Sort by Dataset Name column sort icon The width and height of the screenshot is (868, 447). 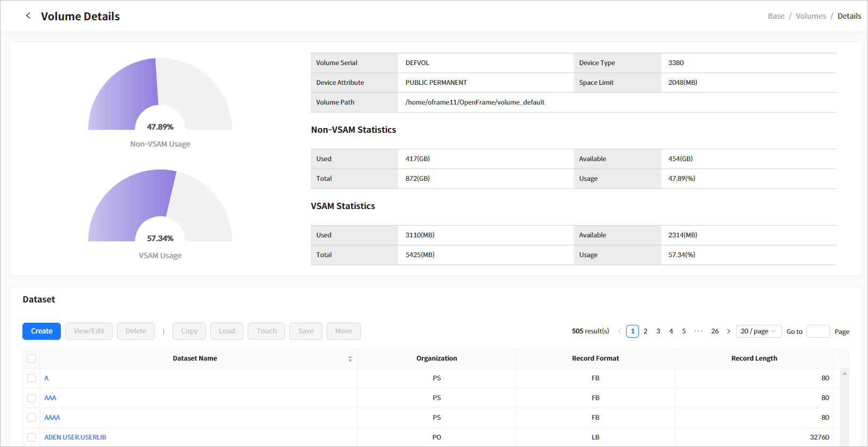tap(350, 358)
